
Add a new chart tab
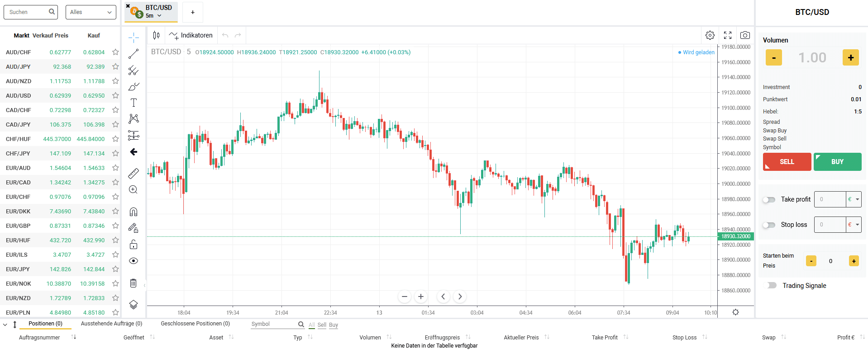tap(193, 12)
